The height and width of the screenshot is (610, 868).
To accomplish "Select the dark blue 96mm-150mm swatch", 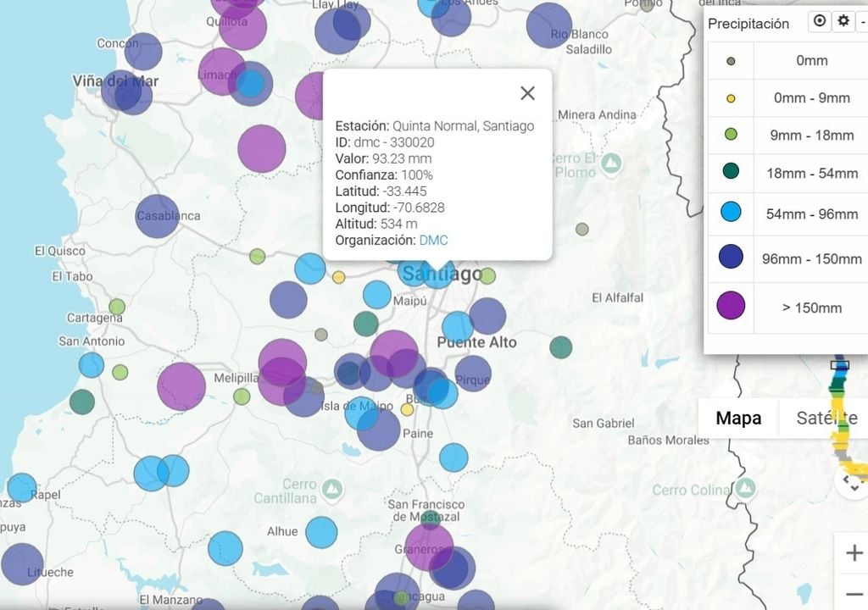I will point(731,257).
